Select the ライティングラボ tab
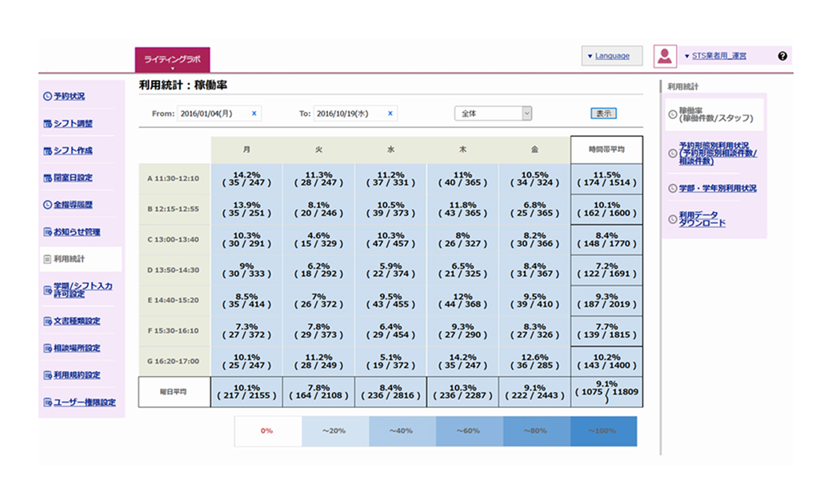 coord(172,60)
